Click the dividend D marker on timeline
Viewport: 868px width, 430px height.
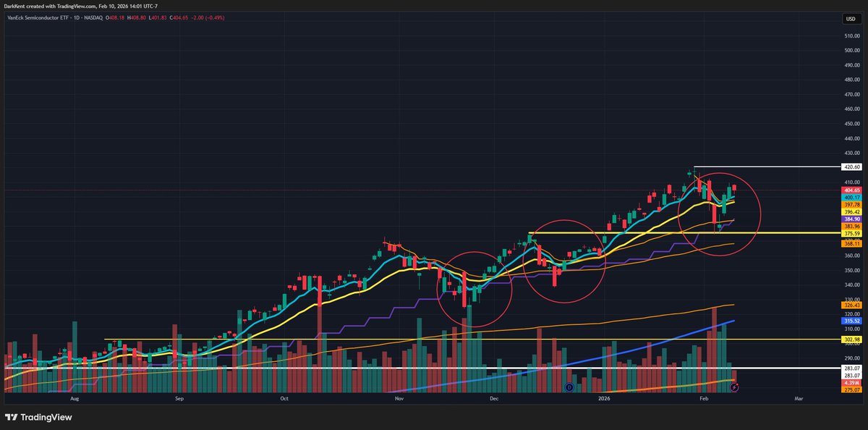[569, 388]
